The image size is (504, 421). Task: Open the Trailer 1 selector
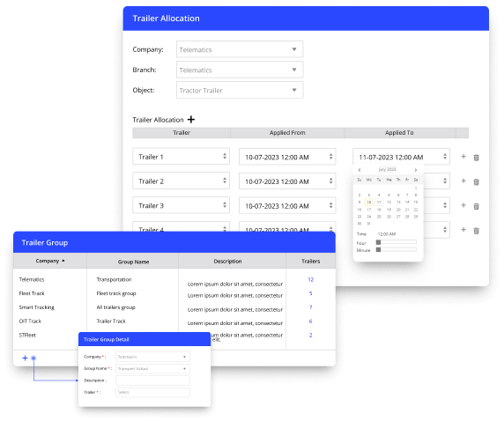pos(181,157)
